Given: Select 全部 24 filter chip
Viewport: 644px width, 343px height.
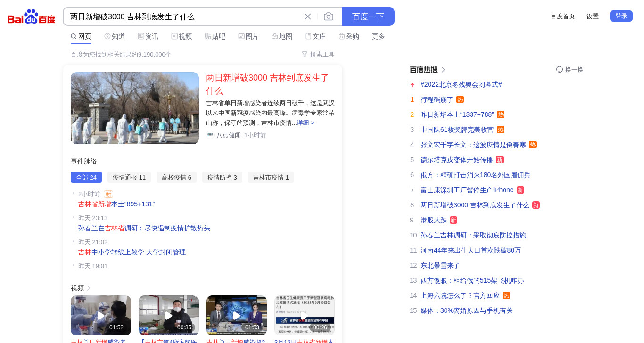Looking at the screenshot, I should [86, 177].
